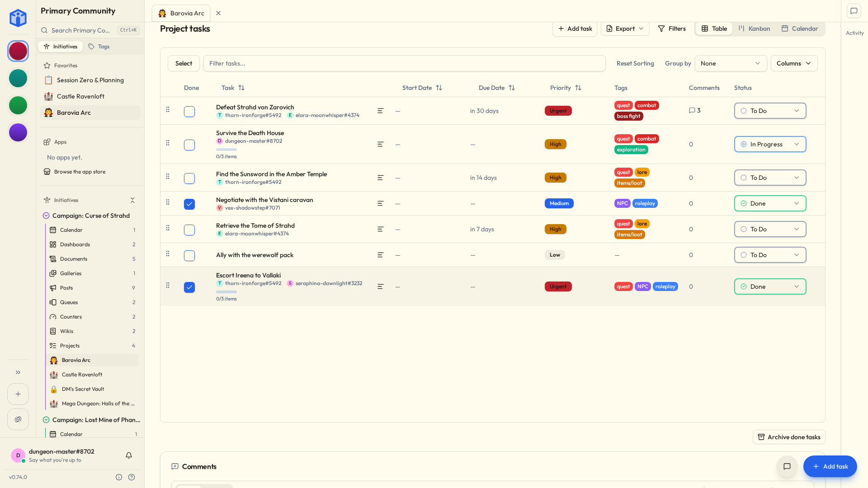The image size is (868, 488).
Task: Uncheck Negotiate with the Vistani caravan
Action: click(189, 204)
